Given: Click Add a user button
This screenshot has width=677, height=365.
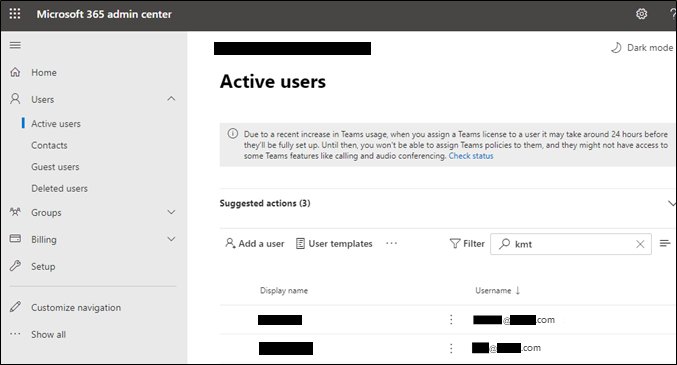Looking at the screenshot, I should (x=255, y=244).
